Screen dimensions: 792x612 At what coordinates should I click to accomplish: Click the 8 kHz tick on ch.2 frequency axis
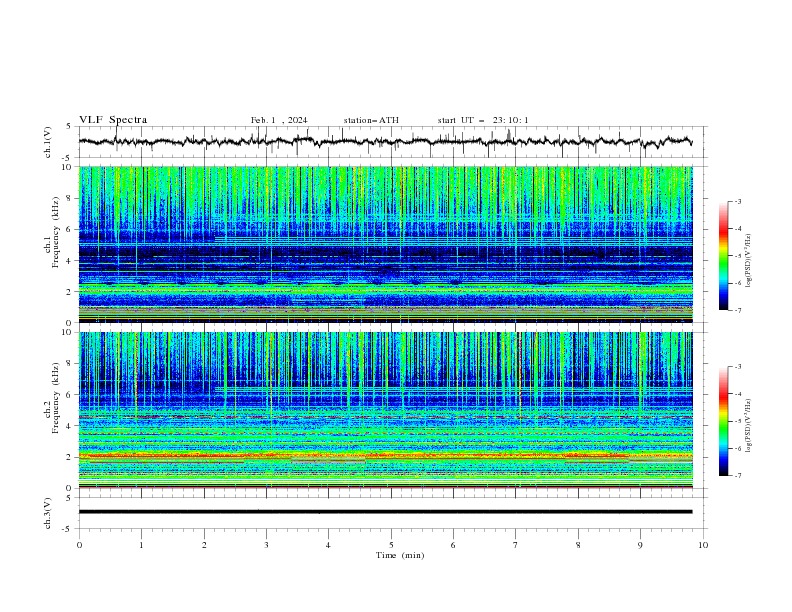[71, 364]
